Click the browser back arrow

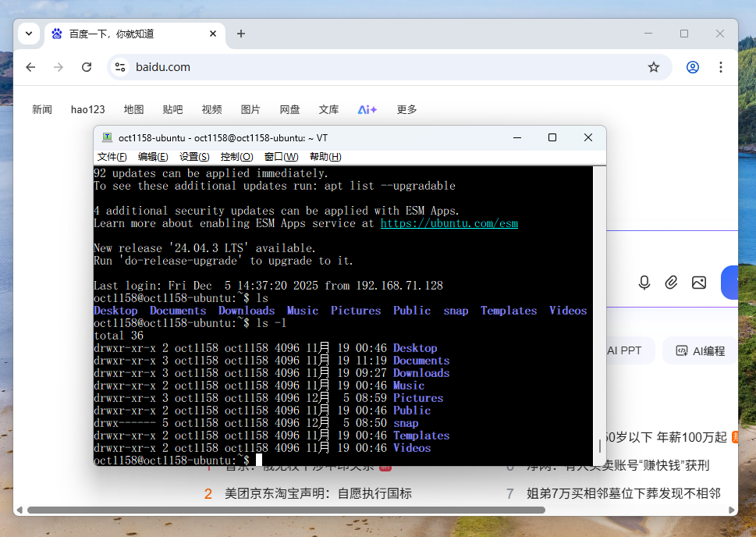[30, 67]
